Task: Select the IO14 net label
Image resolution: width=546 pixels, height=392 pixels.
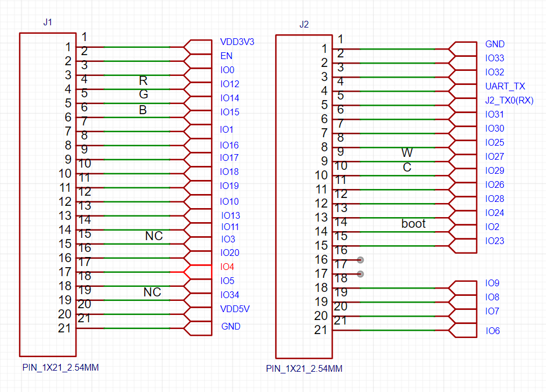Action: 230,98
